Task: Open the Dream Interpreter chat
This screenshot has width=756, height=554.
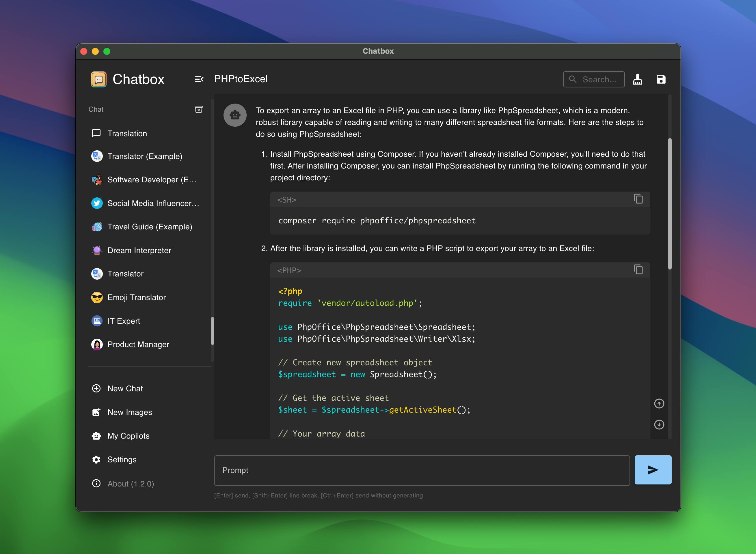Action: 147,250
